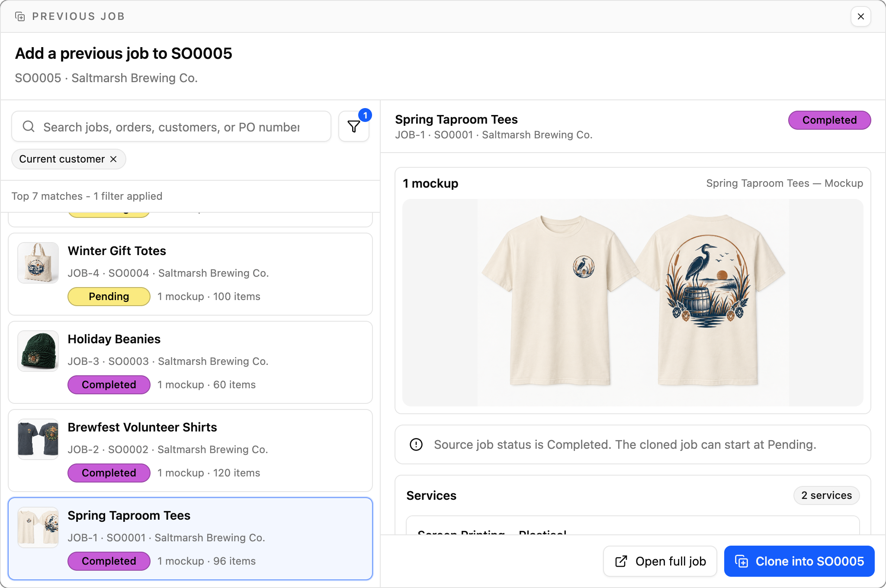
Task: Click 'JOB-4 · SO0004 · Saltmarsh Brewing Co.' text
Action: (x=168, y=273)
